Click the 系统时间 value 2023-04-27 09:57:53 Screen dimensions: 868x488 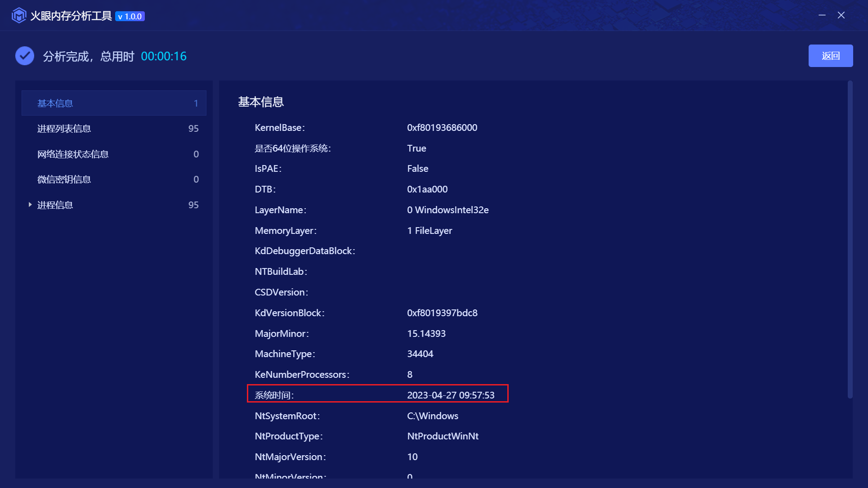451,395
